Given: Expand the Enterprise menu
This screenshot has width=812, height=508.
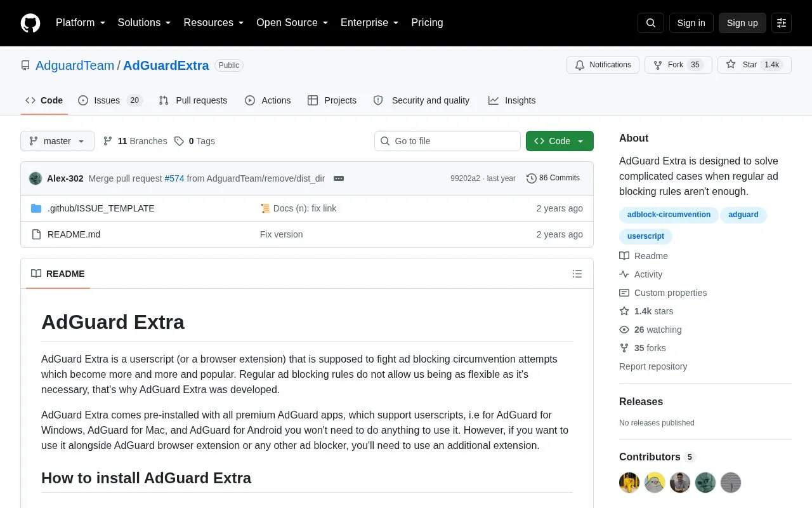Looking at the screenshot, I should pyautogui.click(x=370, y=23).
